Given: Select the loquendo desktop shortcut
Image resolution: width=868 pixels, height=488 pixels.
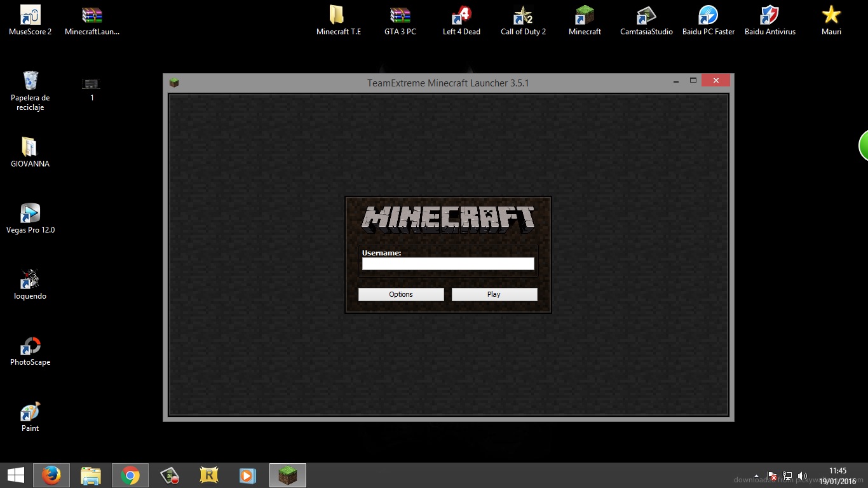Looking at the screenshot, I should (x=30, y=284).
